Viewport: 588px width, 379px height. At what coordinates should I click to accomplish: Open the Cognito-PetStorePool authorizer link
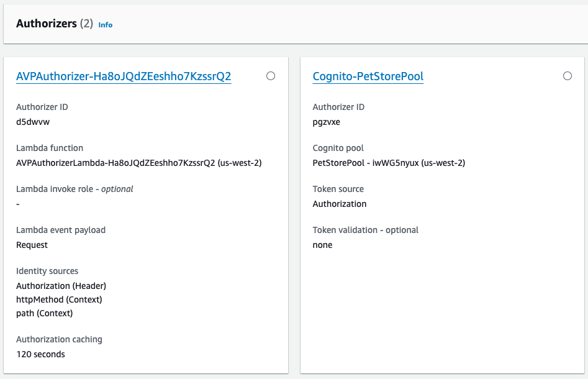click(x=368, y=76)
